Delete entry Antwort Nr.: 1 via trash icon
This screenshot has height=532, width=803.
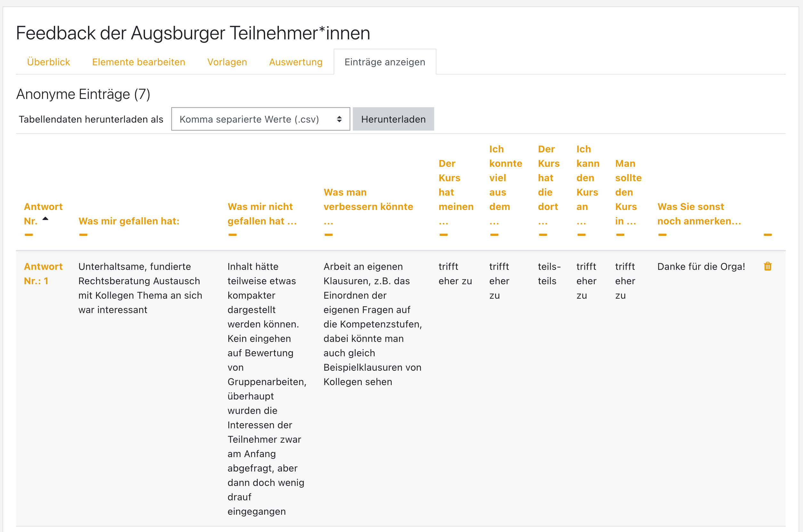point(768,266)
